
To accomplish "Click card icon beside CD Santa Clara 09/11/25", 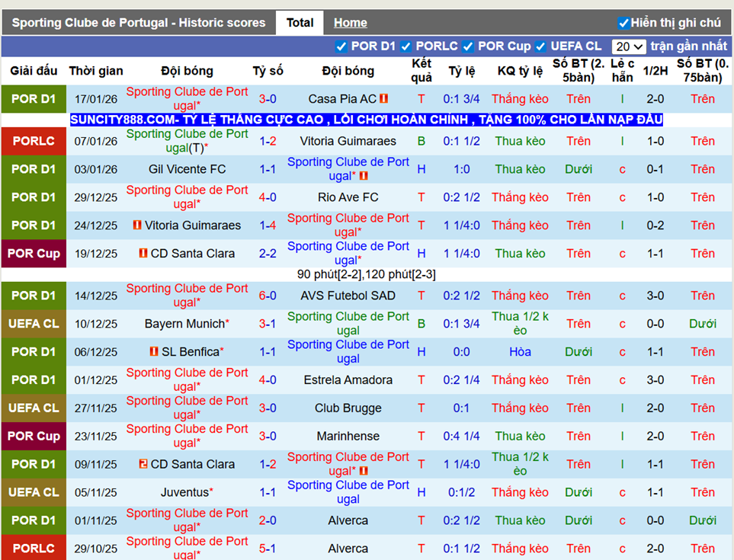I will (143, 464).
